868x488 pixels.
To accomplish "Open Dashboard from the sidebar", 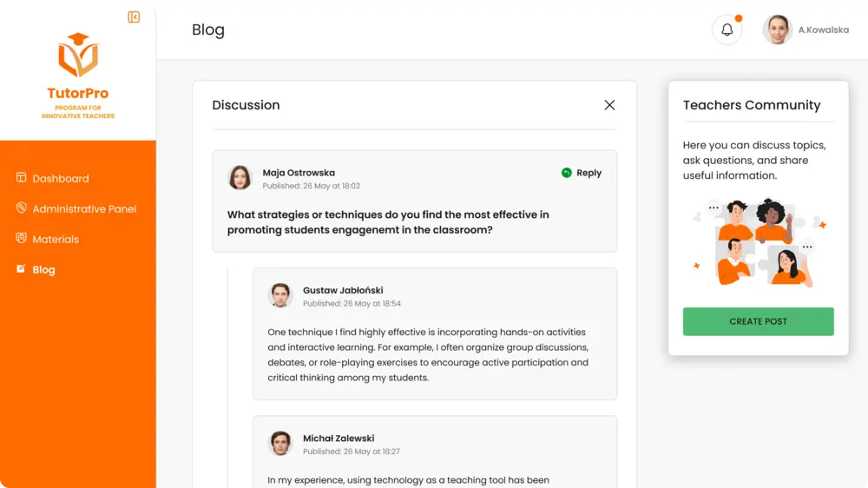I will pos(61,178).
